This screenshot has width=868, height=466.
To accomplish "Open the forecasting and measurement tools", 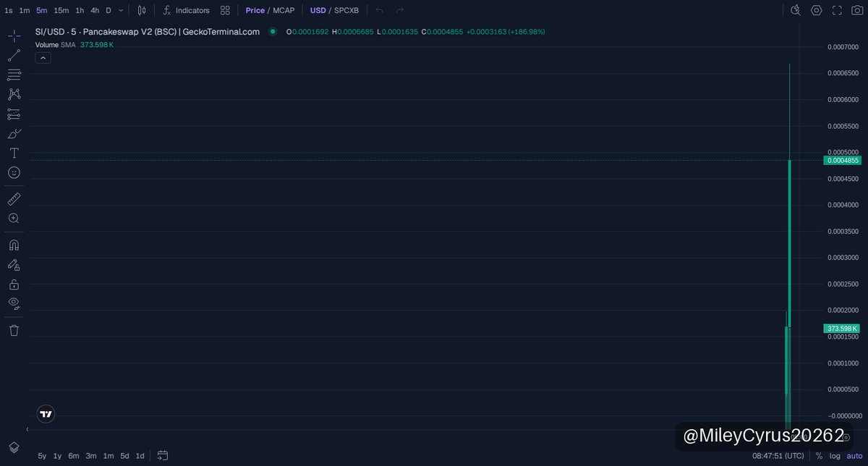I will click(x=14, y=114).
